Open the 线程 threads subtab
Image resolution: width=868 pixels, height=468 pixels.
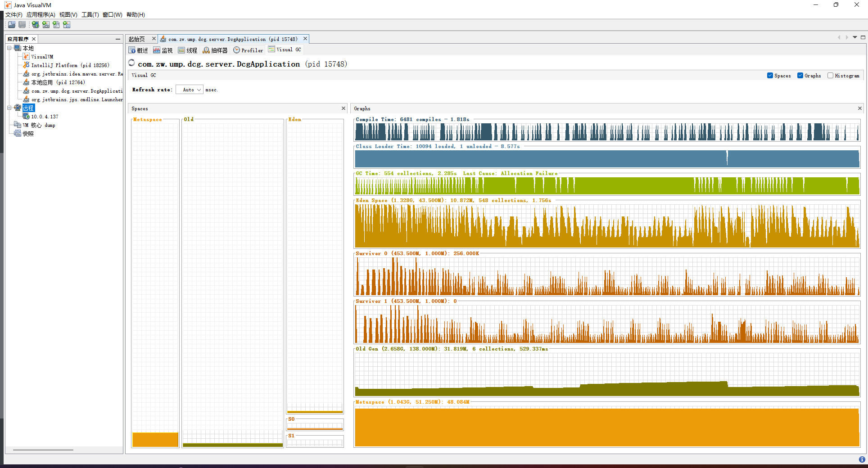[188, 50]
